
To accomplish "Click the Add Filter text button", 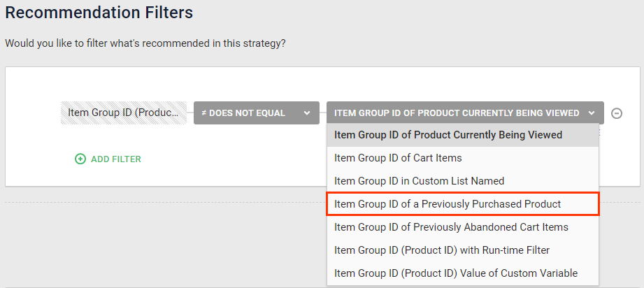I will 115,159.
